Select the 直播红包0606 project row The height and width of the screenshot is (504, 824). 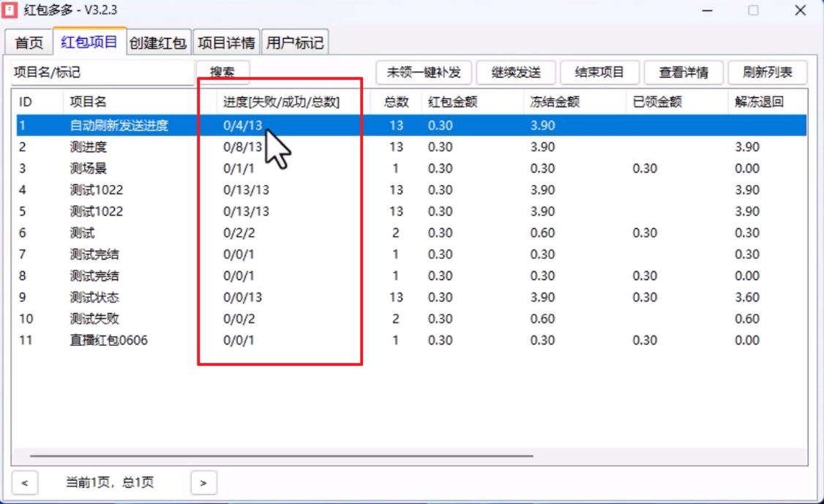[108, 341]
